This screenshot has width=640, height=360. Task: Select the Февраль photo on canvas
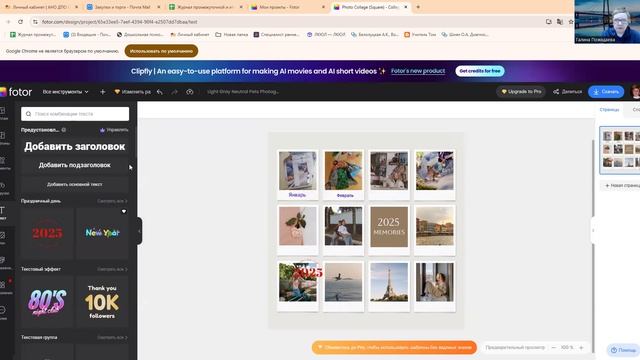pos(343,171)
